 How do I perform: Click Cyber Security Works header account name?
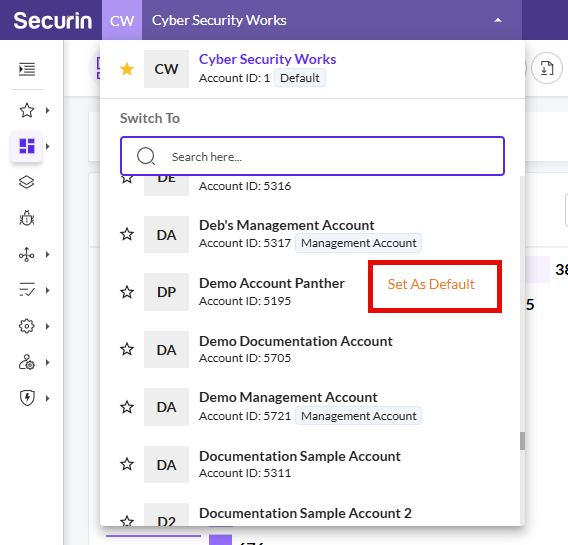[x=219, y=20]
